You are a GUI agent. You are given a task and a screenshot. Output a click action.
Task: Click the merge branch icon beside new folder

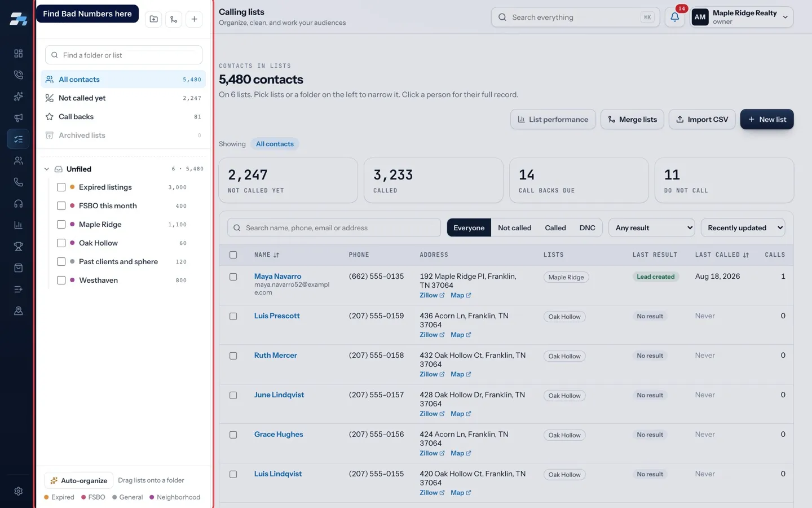coord(174,19)
